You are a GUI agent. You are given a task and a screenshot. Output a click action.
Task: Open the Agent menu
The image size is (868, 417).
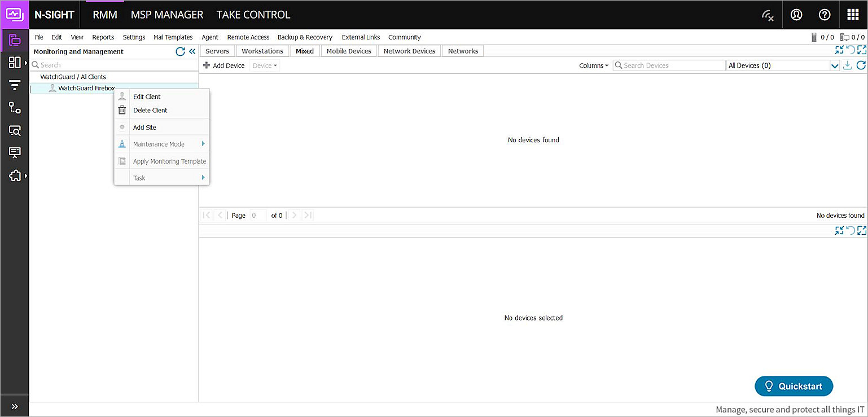(x=210, y=37)
